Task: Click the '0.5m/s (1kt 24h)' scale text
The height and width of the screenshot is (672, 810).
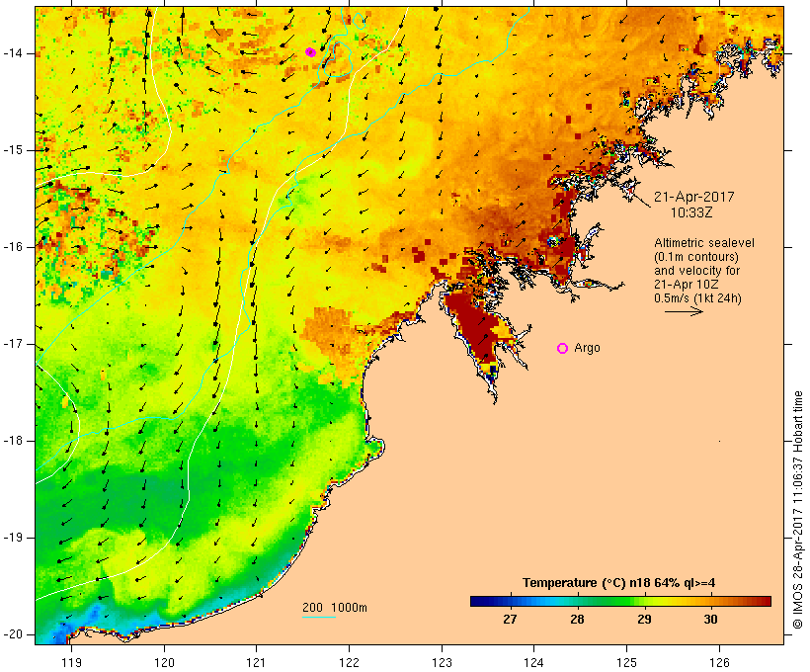Action: [697, 298]
